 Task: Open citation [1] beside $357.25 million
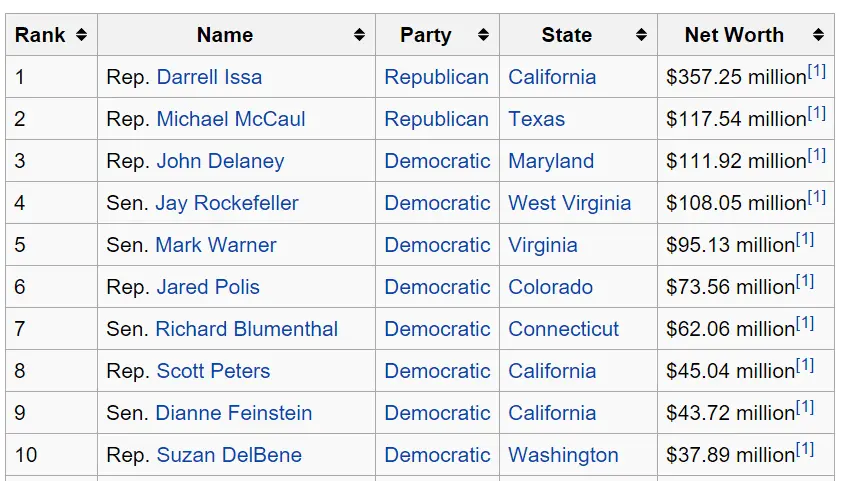(817, 72)
